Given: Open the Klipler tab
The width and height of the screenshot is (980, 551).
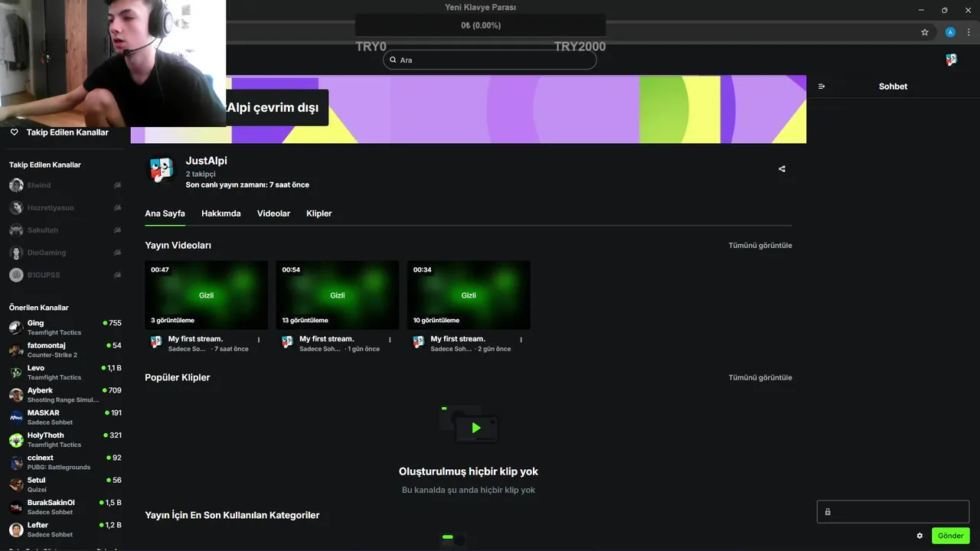Looking at the screenshot, I should pyautogui.click(x=318, y=214).
